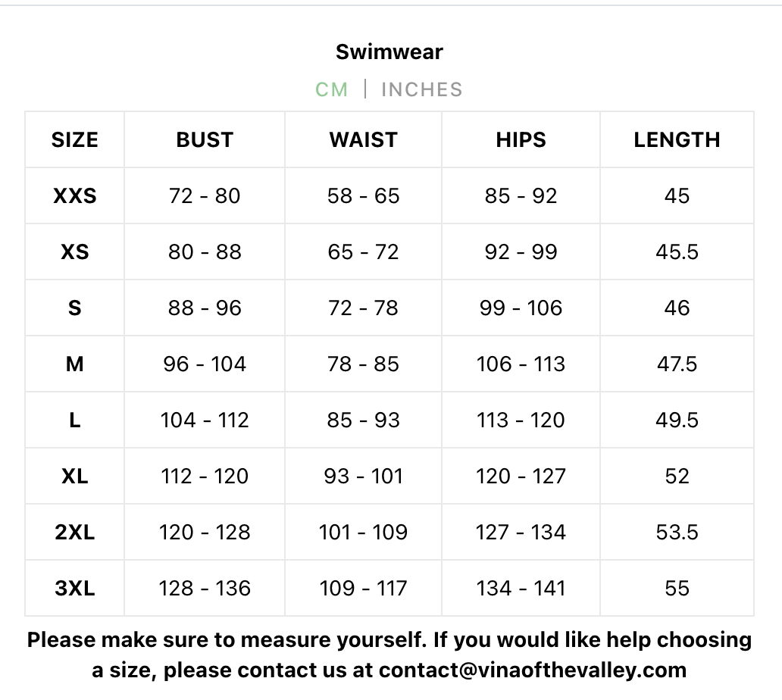Click the BUST column header
782x700 pixels.
205,140
